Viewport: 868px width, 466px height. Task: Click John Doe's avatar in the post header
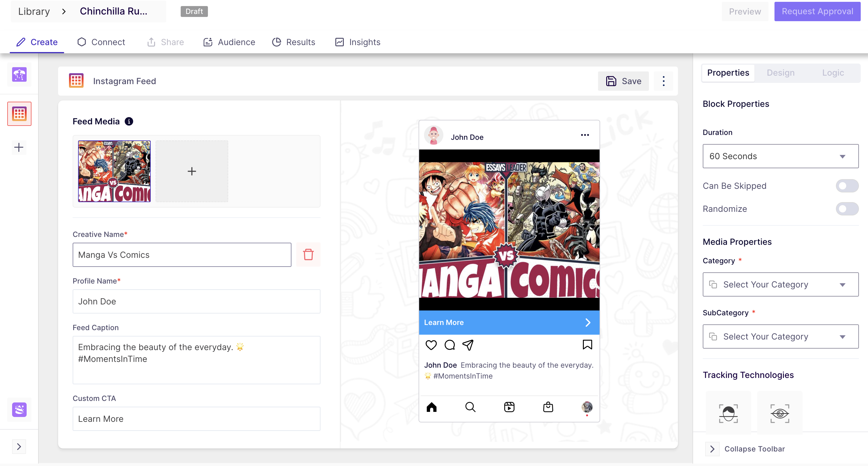pos(433,136)
